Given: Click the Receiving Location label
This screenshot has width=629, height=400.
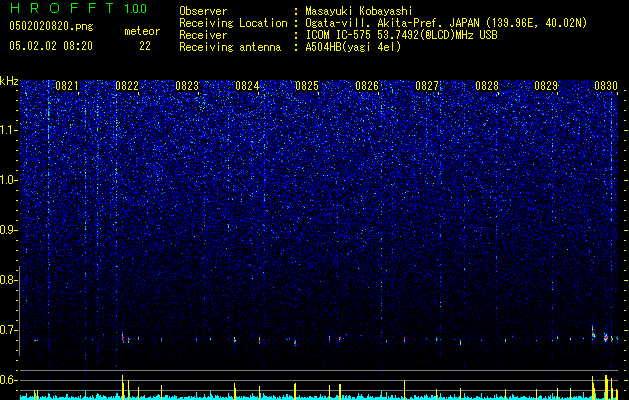Looking at the screenshot, I should 233,23.
